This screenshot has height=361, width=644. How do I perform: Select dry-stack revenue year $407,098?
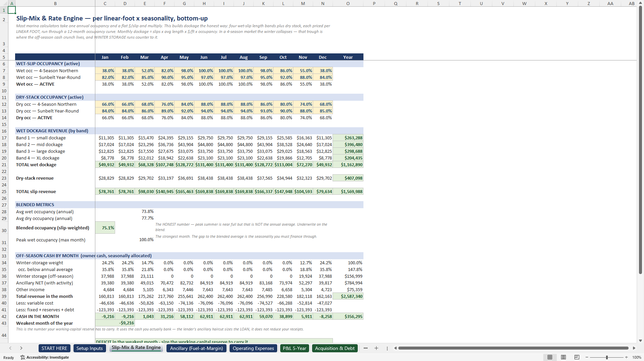tap(348, 178)
